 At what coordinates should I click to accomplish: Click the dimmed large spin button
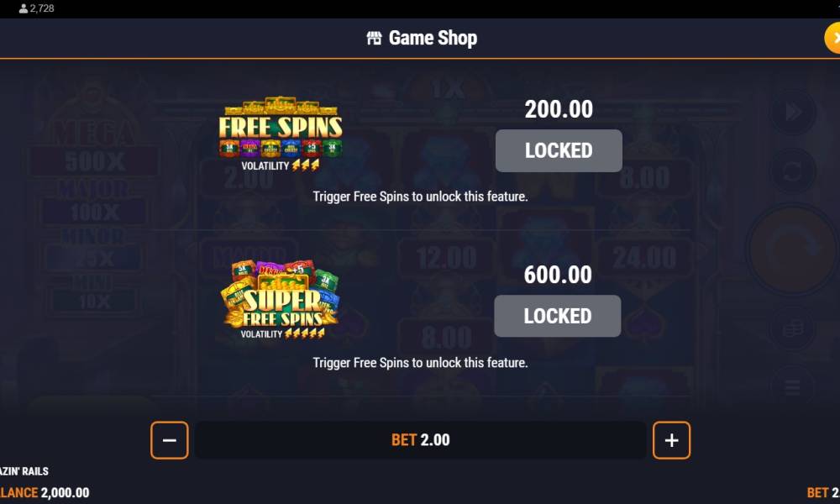pyautogui.click(x=793, y=249)
